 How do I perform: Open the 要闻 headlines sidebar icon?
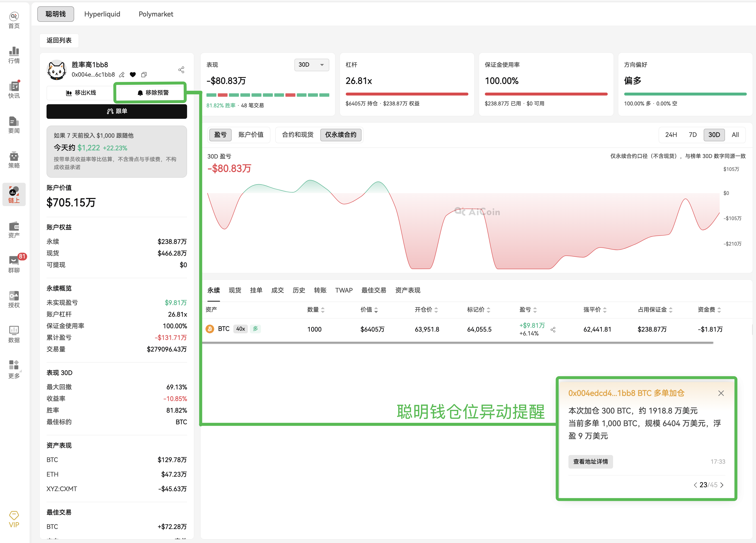(14, 125)
